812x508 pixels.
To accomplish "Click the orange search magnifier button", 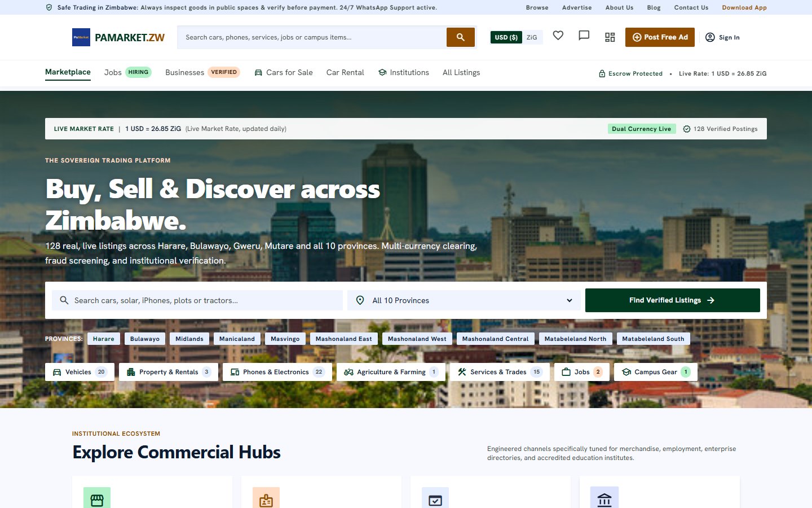I will click(461, 37).
